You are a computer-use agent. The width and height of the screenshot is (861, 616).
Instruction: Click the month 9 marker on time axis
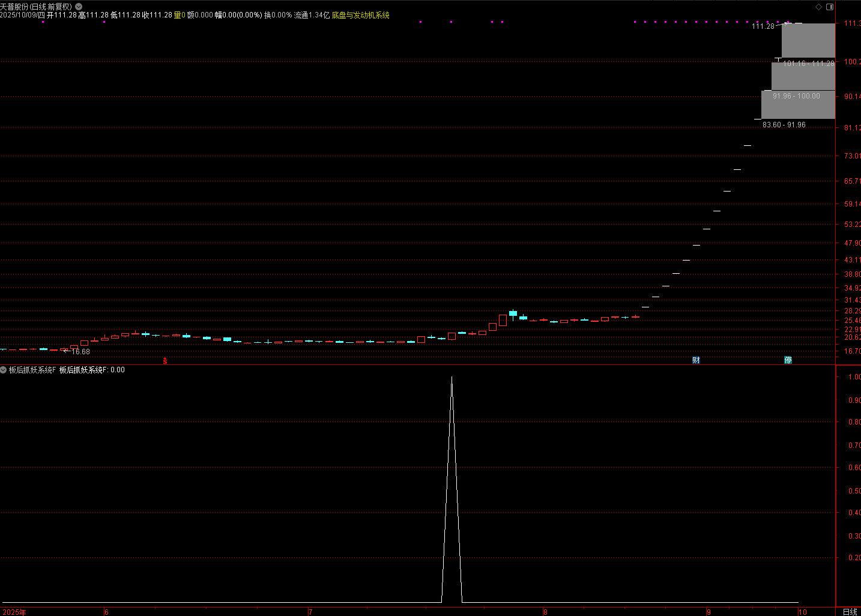pyautogui.click(x=708, y=612)
